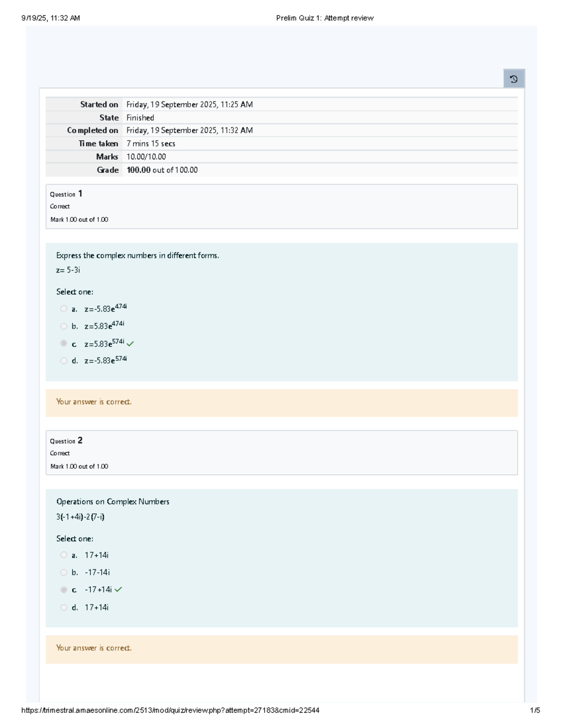Click the "Prelim Quiz 1: Attempt review" page title

click(325, 18)
